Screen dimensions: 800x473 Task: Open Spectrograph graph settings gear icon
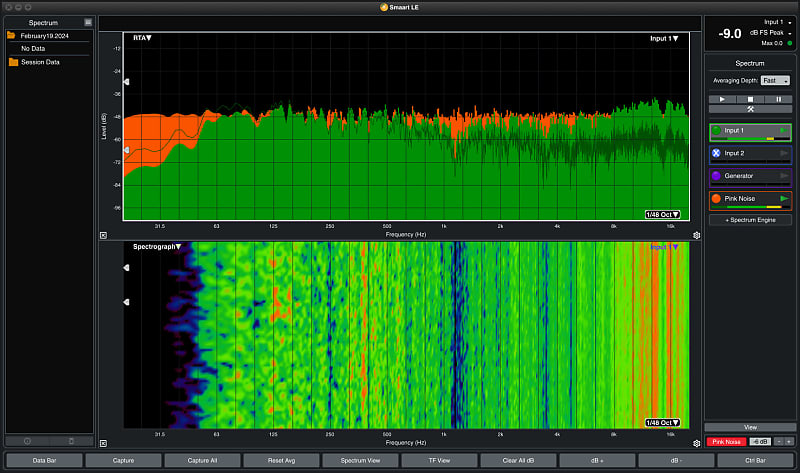[x=696, y=441]
